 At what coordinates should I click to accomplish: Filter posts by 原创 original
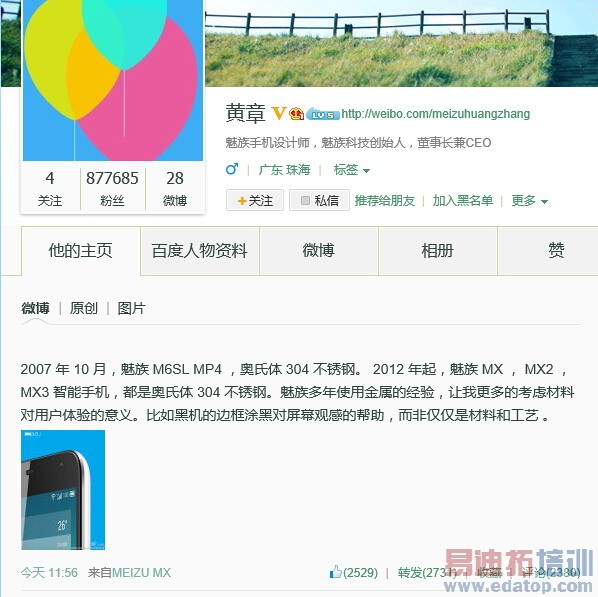coord(84,308)
